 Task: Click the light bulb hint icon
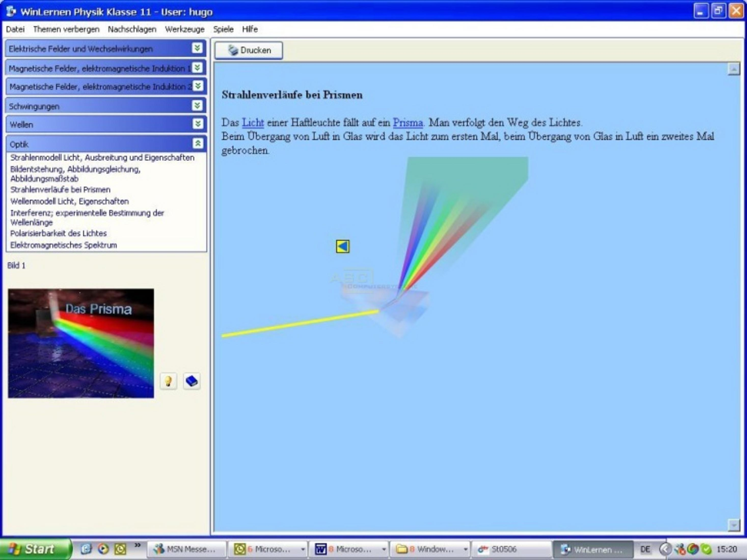168,381
